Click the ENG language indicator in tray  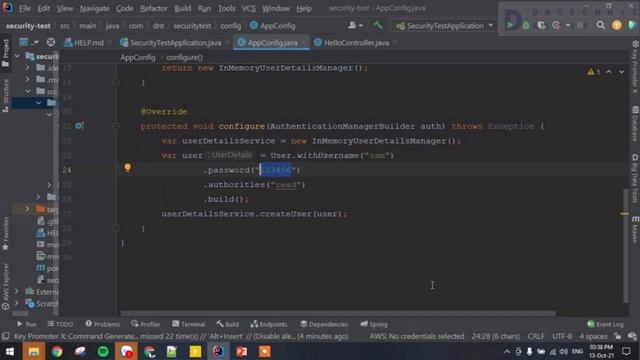coord(577,351)
